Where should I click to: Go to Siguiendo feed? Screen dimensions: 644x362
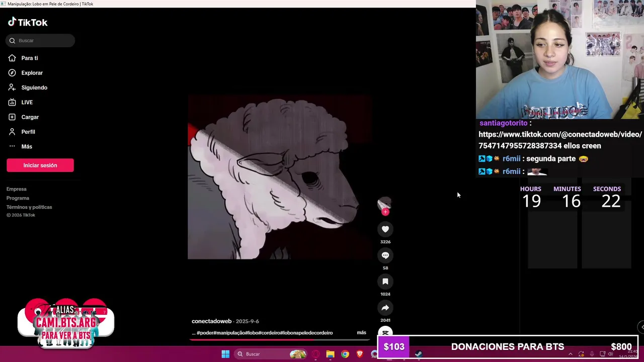point(34,87)
